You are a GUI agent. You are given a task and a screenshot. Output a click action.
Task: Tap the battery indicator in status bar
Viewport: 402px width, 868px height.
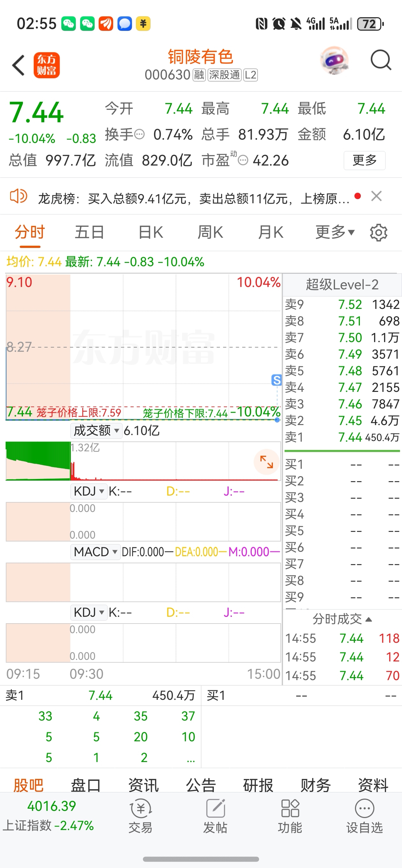[370, 24]
